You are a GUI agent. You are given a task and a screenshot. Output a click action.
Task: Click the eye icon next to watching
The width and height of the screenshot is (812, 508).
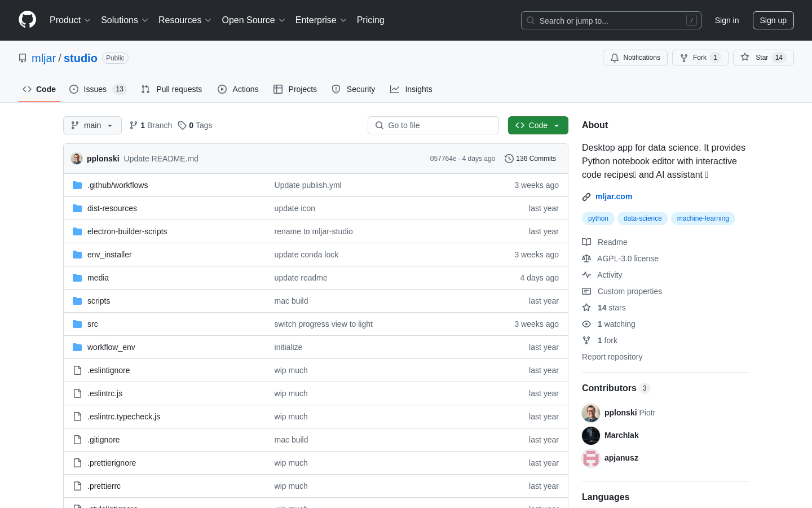[x=586, y=324]
